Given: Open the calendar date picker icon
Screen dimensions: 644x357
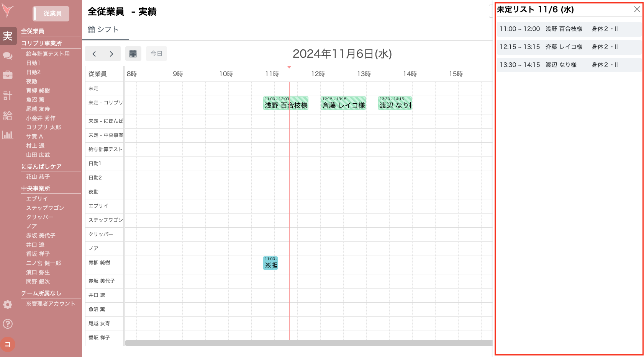Looking at the screenshot, I should coord(133,54).
